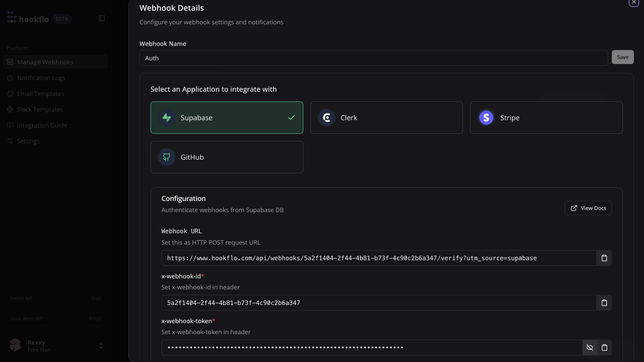This screenshot has width=644, height=362.
Task: Reveal the hidden x-webhook-token
Action: [x=590, y=348]
